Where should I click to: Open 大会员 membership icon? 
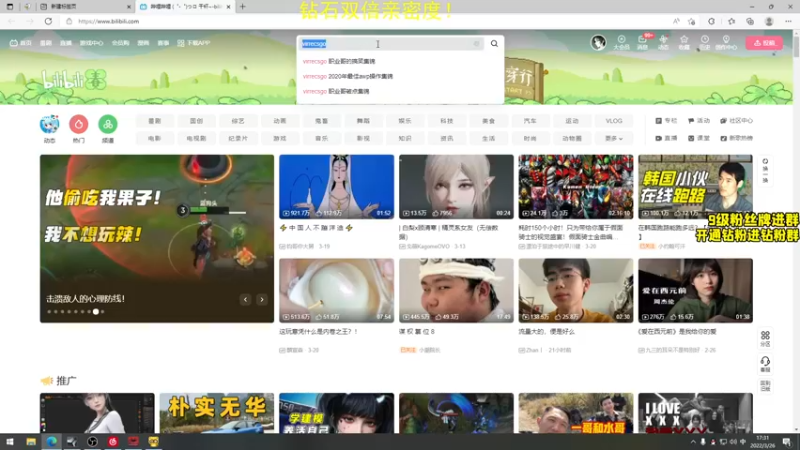pos(621,42)
